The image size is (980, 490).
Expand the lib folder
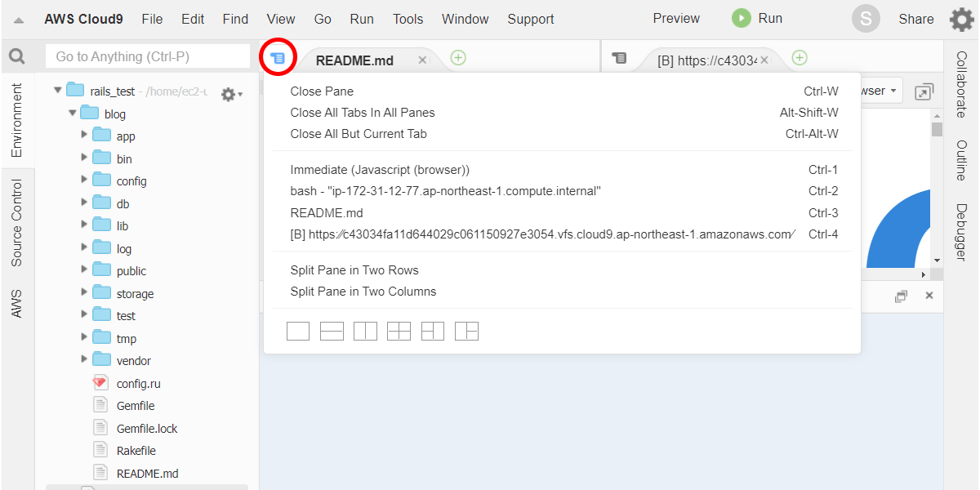(84, 225)
